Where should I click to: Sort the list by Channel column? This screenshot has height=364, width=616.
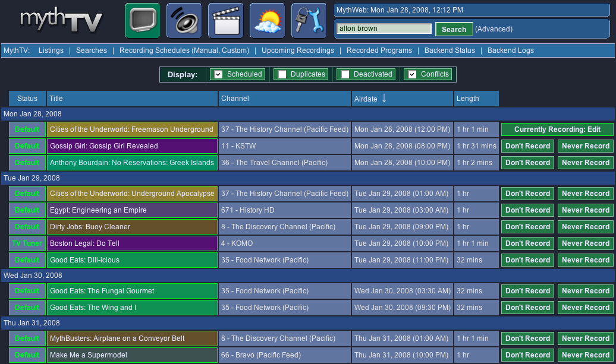coord(235,99)
